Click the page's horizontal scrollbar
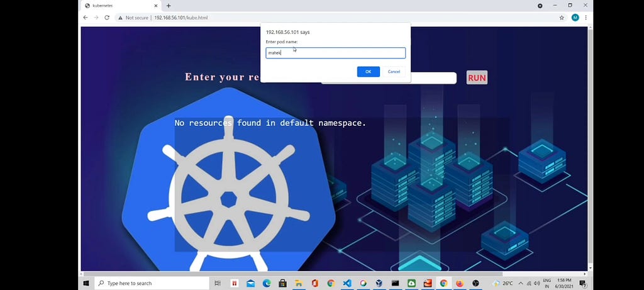This screenshot has width=644, height=290. click(293, 274)
